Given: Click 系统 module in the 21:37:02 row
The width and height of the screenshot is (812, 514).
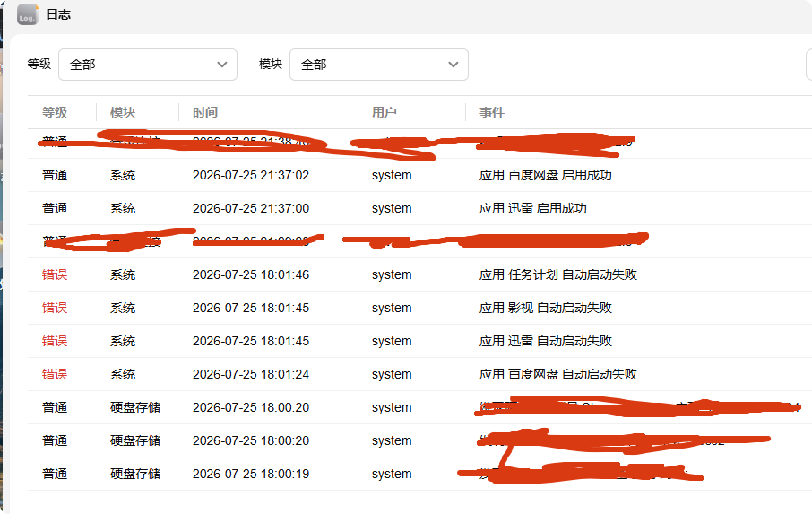Looking at the screenshot, I should tap(123, 175).
